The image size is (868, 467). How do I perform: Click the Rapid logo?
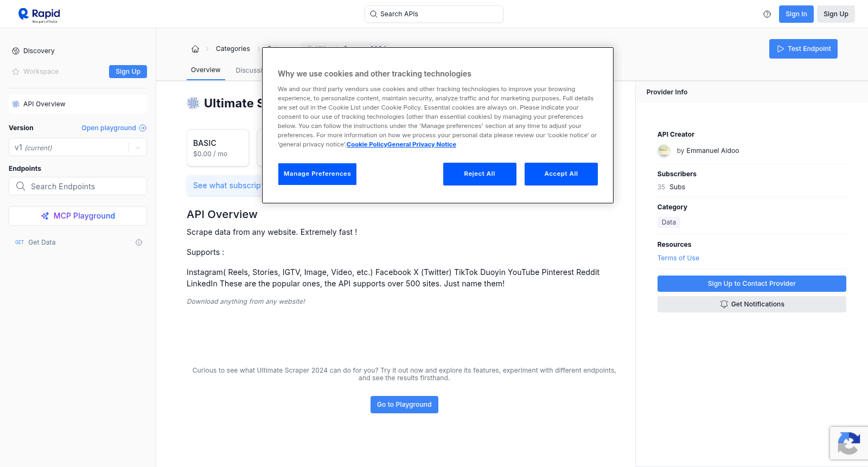39,15
